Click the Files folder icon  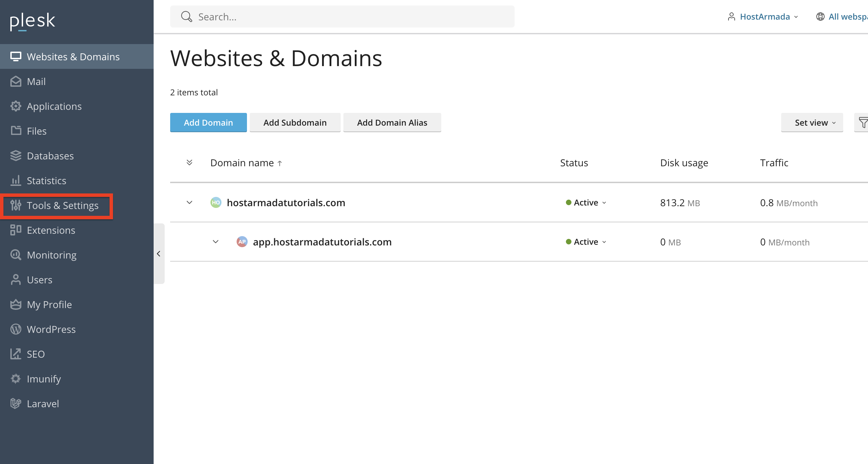16,131
